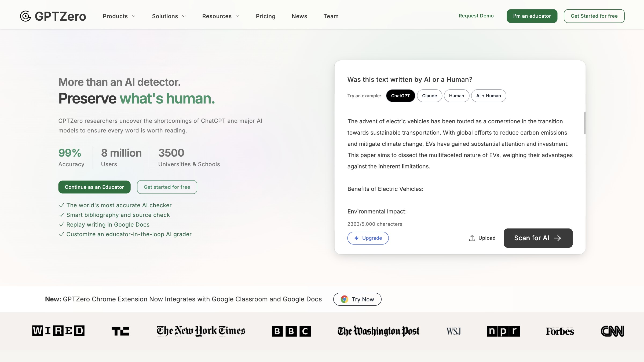The image size is (644, 362).
Task: Click the BBC logo
Action: [x=291, y=331]
